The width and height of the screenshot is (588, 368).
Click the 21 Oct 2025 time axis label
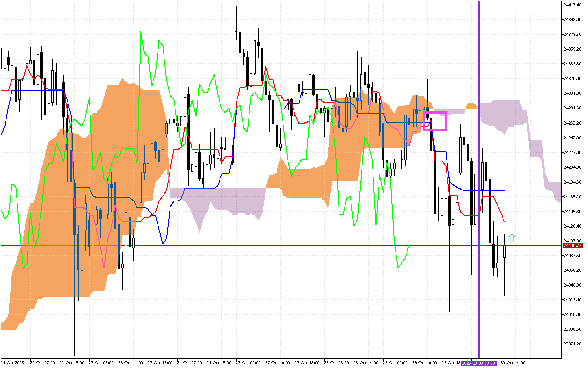(x=13, y=363)
